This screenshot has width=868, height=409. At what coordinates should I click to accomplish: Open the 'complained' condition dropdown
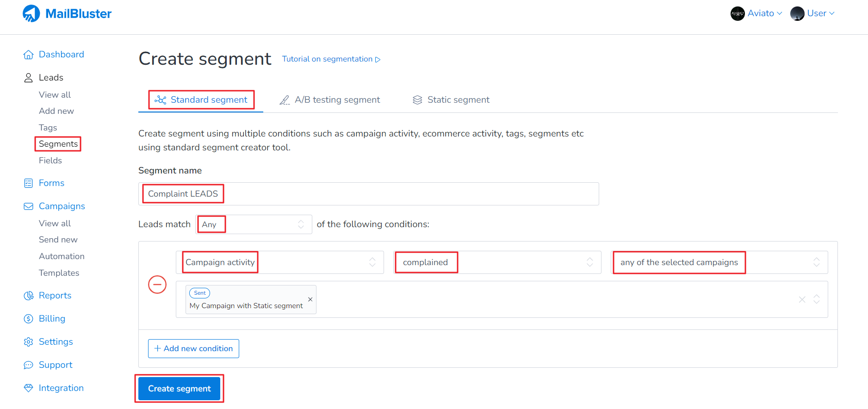point(497,262)
